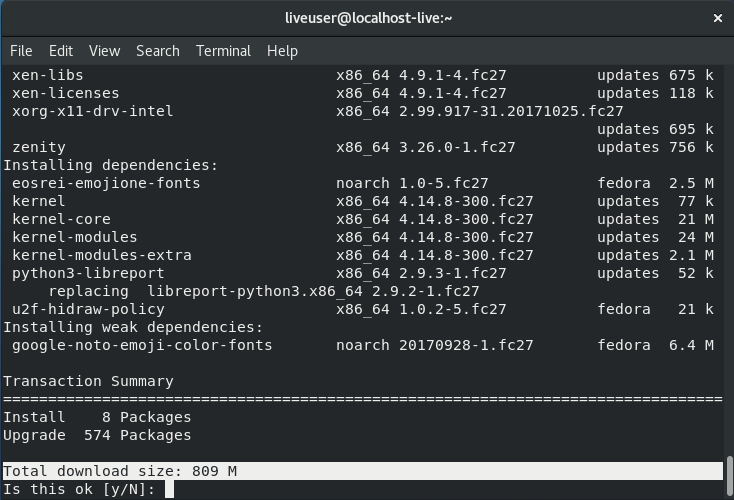Viewport: 734px width, 500px height.
Task: Click the 'kernel-core' package name
Action: point(61,219)
